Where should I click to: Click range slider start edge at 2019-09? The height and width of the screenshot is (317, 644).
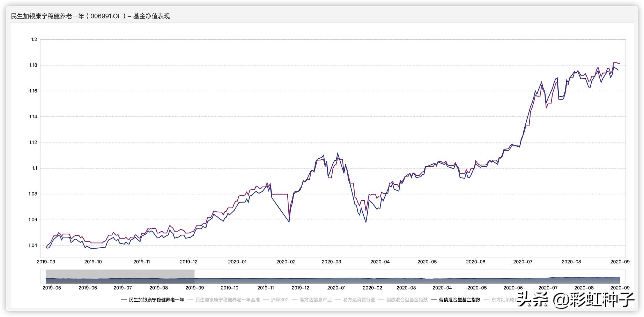(194, 276)
